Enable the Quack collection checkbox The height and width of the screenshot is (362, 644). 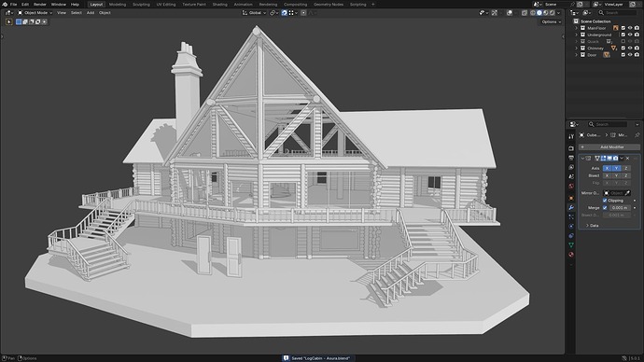click(x=623, y=41)
